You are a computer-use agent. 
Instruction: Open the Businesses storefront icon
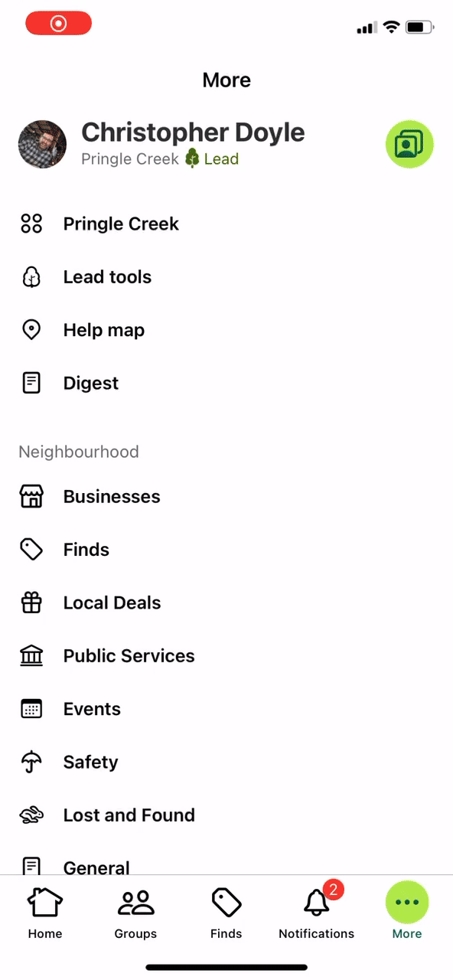click(31, 496)
